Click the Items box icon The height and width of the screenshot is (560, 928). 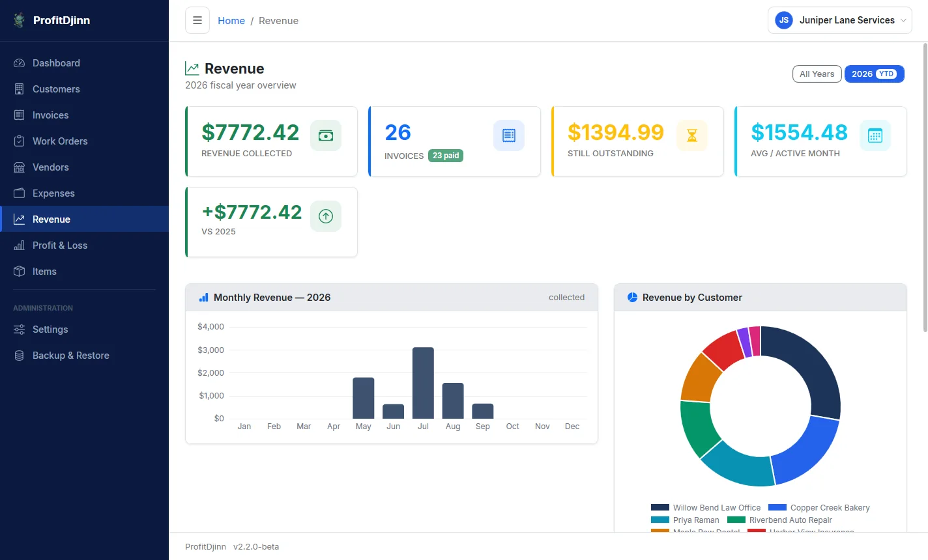click(20, 272)
